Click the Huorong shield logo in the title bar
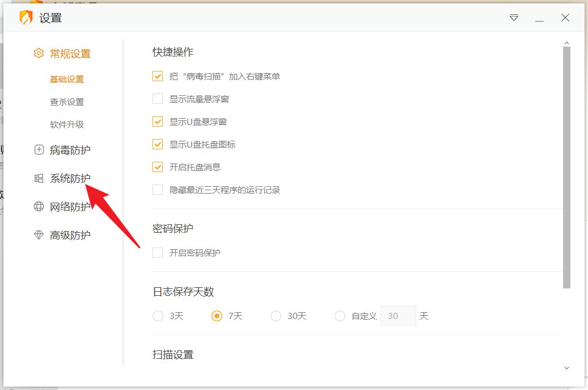The image size is (588, 390). [25, 18]
